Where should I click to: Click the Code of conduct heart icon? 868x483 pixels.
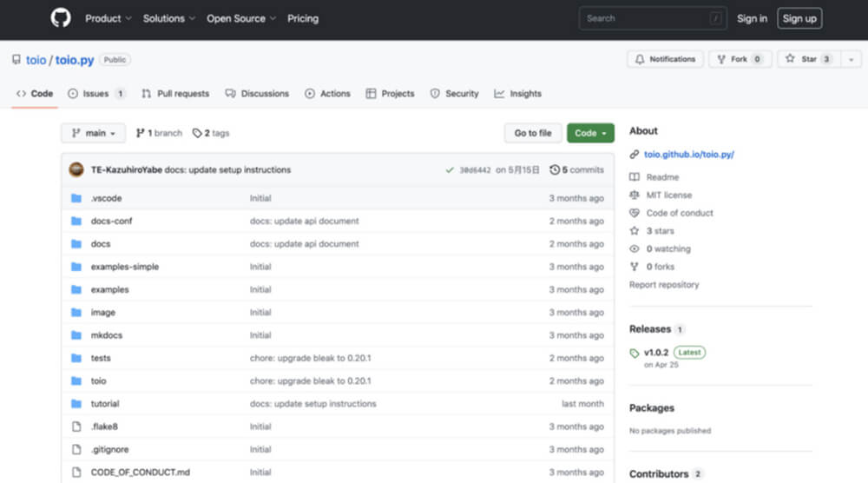click(x=635, y=213)
